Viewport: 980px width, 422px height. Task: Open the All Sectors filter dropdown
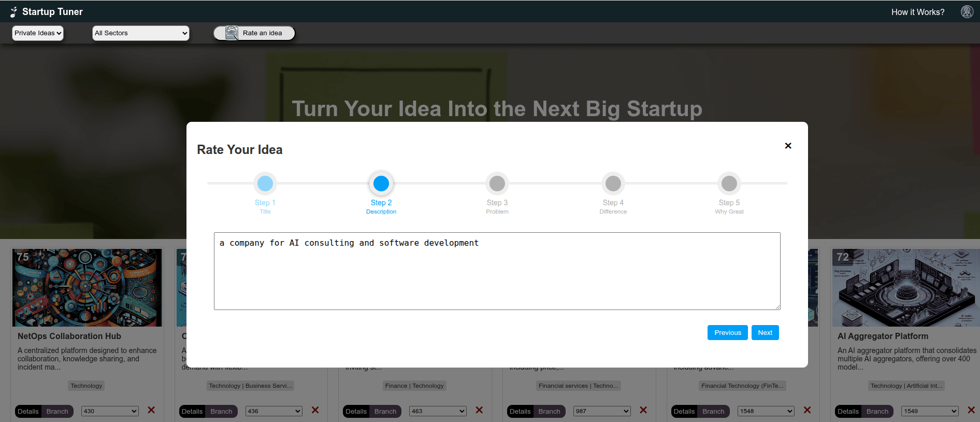coord(140,33)
